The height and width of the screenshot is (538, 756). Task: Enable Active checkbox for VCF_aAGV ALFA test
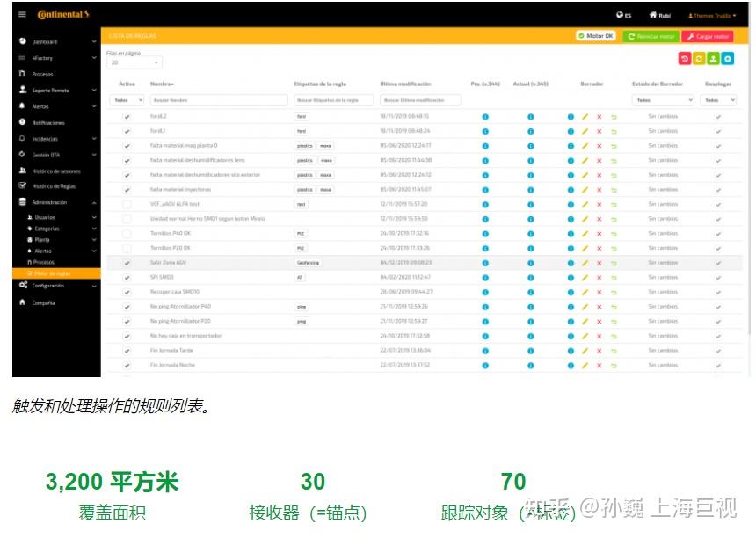pos(127,204)
